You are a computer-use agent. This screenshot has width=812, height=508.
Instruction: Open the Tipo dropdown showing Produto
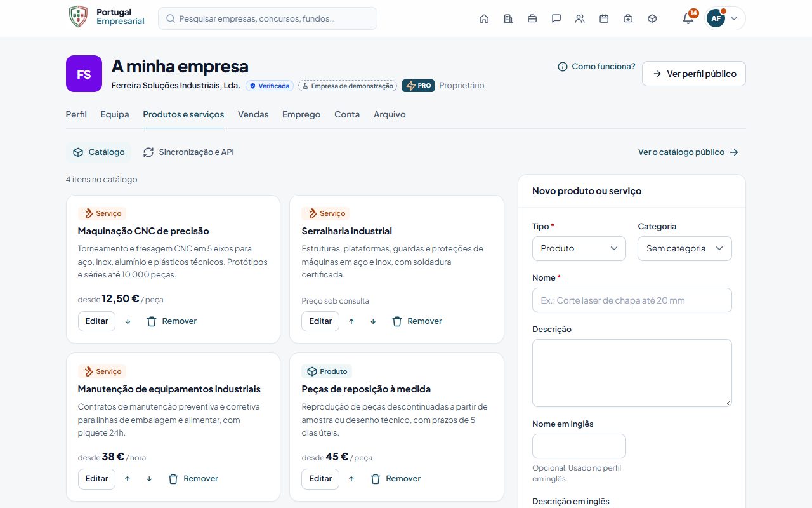(579, 248)
